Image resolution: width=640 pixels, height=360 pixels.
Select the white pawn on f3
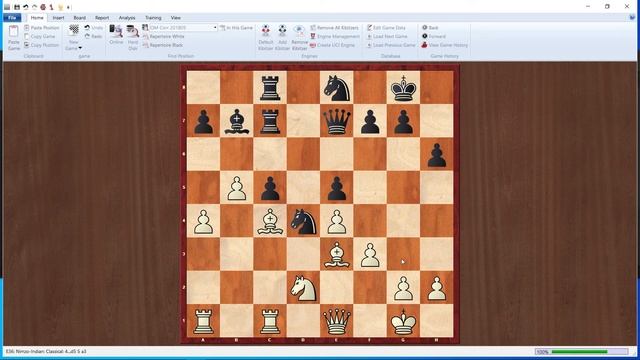[370, 254]
